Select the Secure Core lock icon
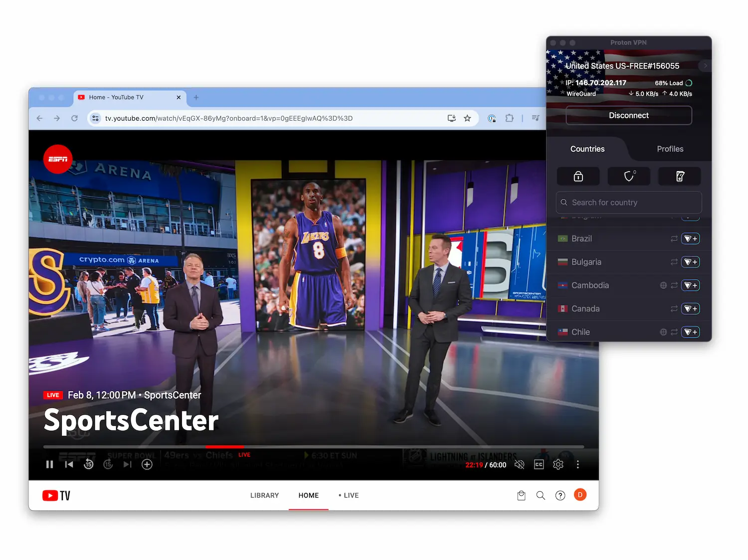Screen dimensions: 748x560 click(x=578, y=176)
